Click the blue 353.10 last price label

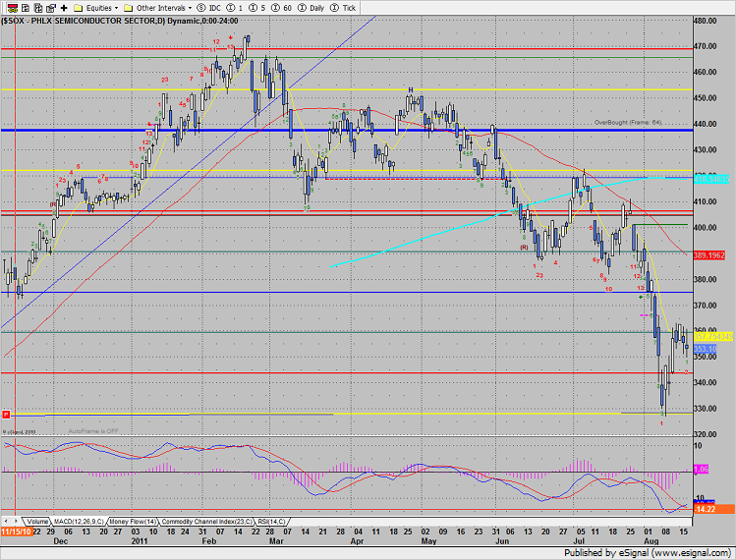click(705, 349)
